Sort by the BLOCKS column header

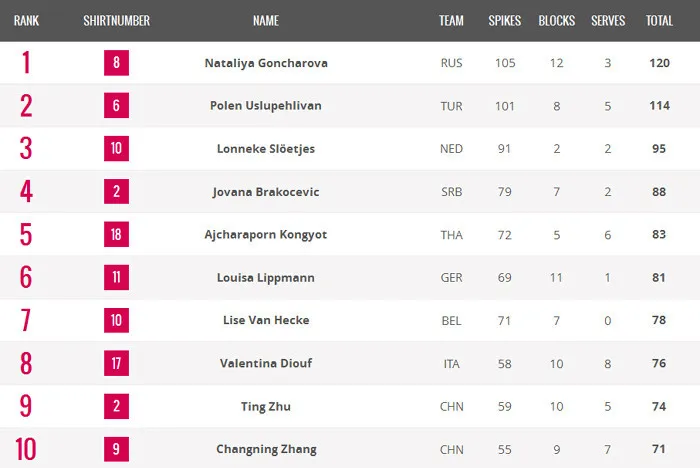pos(556,20)
